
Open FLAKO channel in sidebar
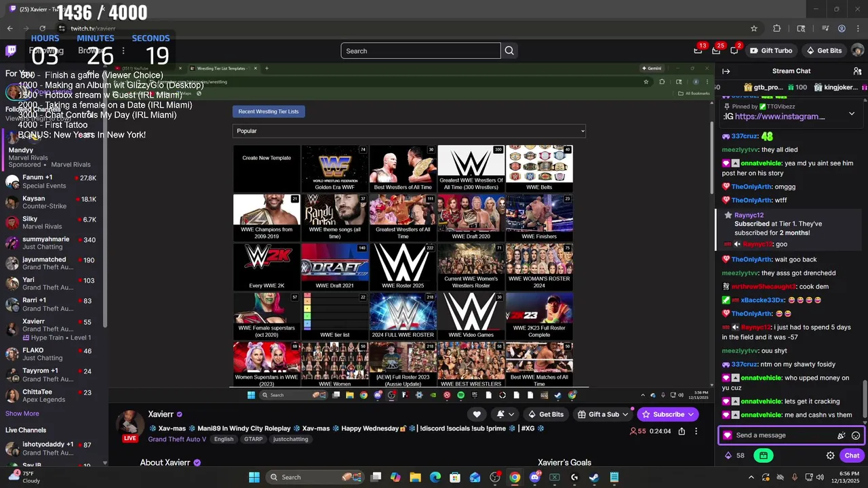coord(53,354)
